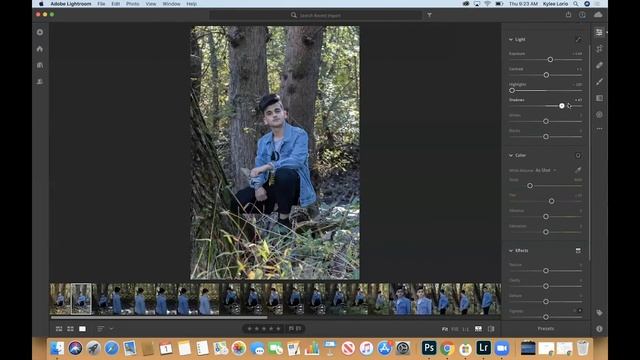Select the first filmstrip thumbnail

click(x=60, y=299)
